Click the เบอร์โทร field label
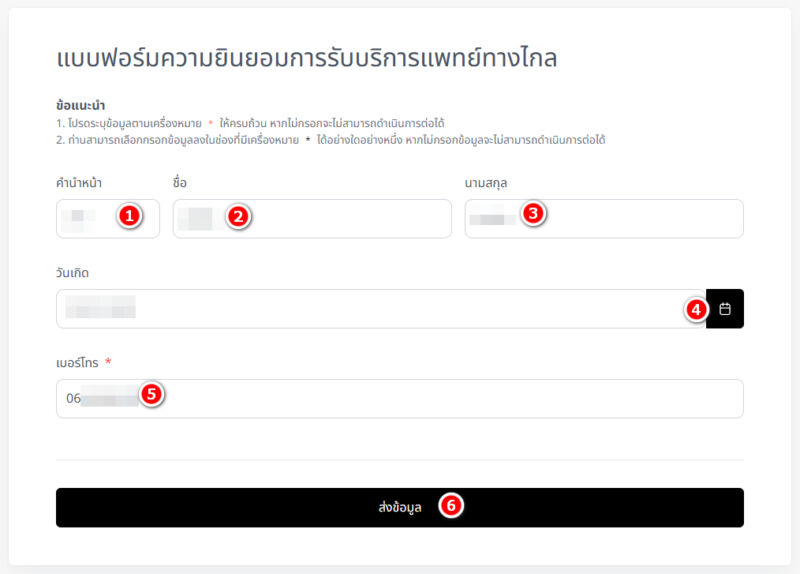Image resolution: width=800 pixels, height=574 pixels. click(77, 361)
